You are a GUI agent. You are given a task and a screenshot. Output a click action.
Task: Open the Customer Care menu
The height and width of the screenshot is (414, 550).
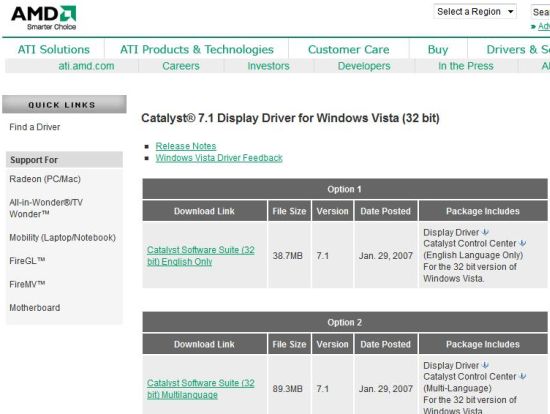tap(348, 49)
